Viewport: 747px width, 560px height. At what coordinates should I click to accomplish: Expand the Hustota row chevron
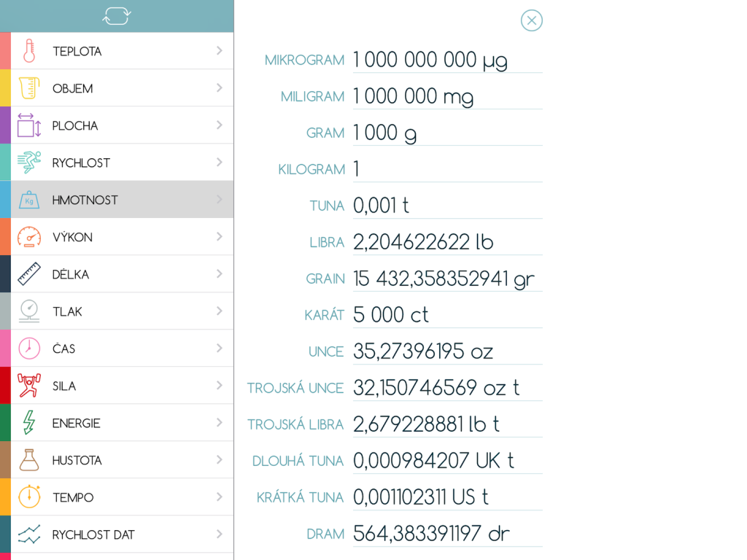pos(219,459)
